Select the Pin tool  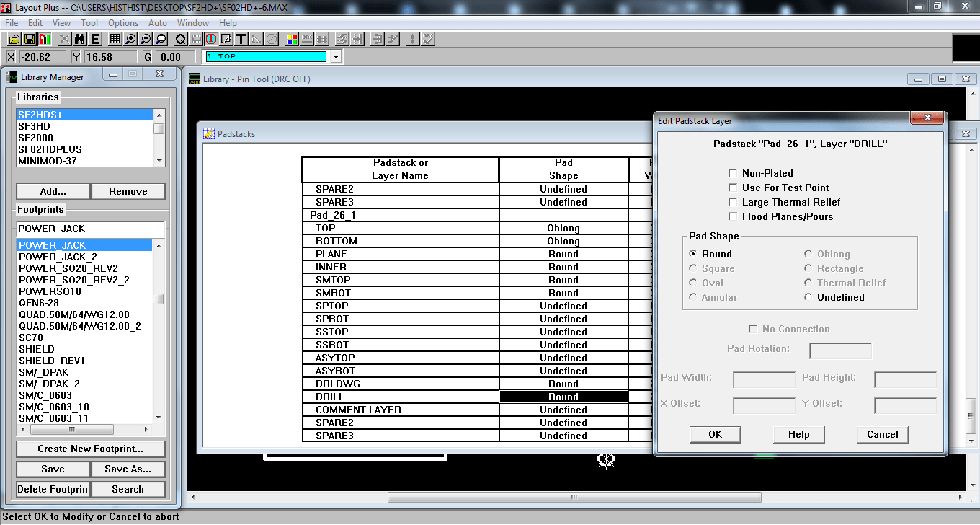(x=210, y=39)
